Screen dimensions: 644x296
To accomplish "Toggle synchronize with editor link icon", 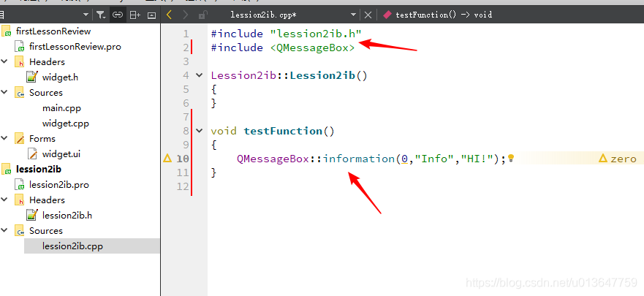I will pos(118,15).
